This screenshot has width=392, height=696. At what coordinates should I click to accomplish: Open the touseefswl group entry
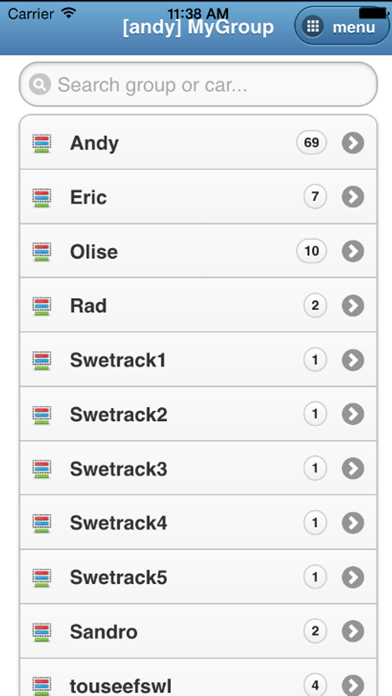(198, 678)
